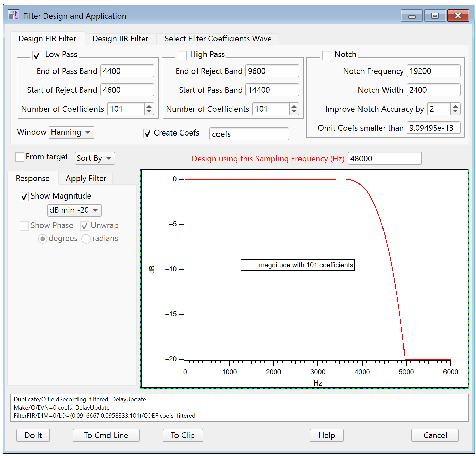Click the Filter Design window title icon
The image size is (476, 456).
(x=14, y=16)
